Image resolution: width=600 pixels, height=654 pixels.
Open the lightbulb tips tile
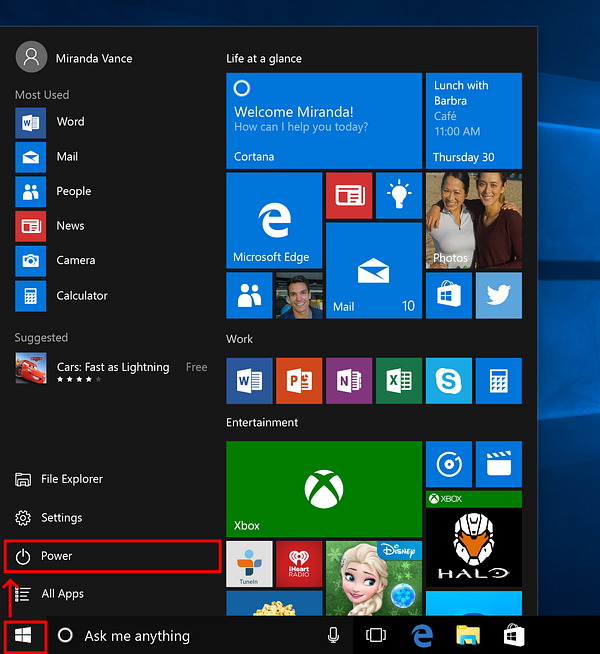pos(399,196)
